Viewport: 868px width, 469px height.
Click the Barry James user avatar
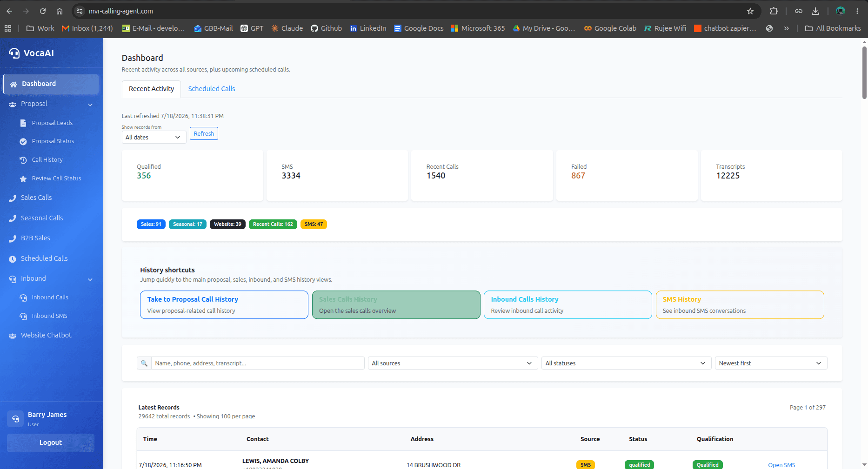coord(15,419)
